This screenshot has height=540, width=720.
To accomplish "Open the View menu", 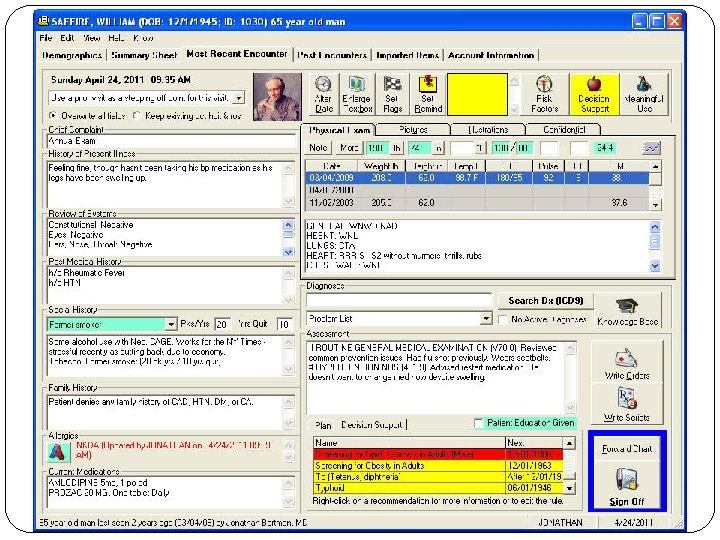I will point(92,38).
